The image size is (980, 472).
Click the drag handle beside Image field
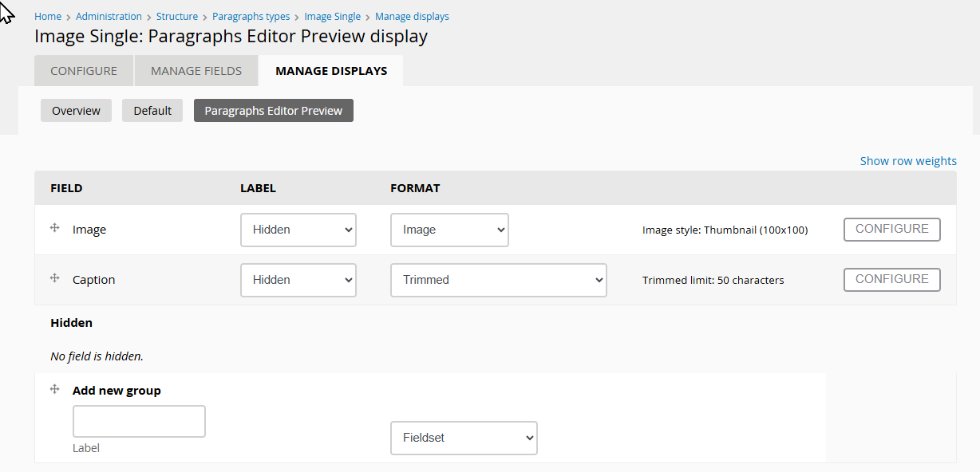tap(55, 228)
